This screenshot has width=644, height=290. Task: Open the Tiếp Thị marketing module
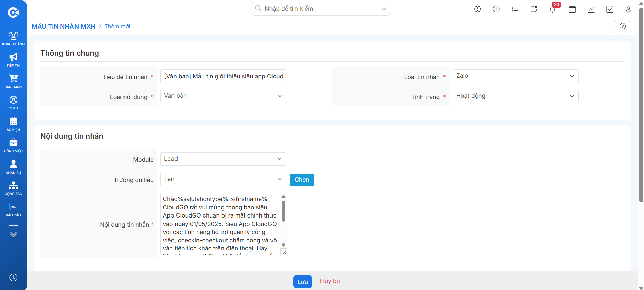[13, 60]
